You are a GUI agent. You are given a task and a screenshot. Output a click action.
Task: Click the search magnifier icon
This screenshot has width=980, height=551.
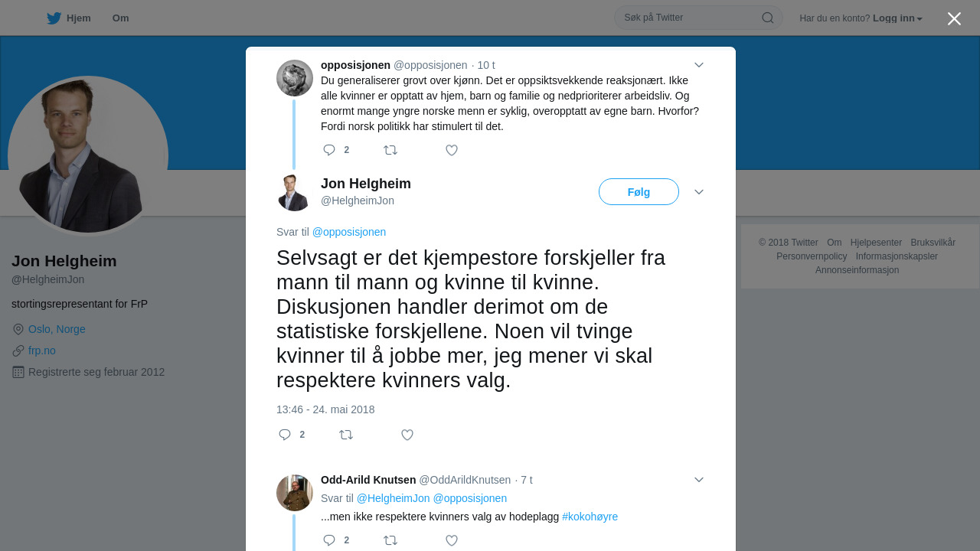click(x=767, y=18)
